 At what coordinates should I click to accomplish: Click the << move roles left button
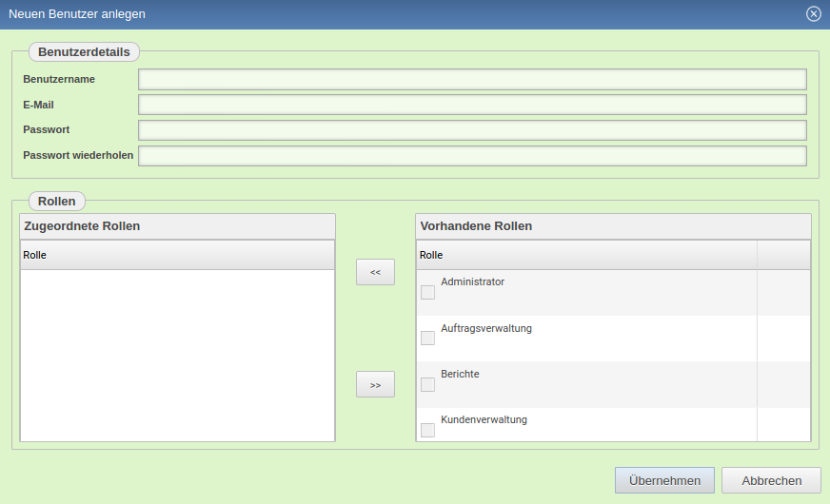[375, 272]
